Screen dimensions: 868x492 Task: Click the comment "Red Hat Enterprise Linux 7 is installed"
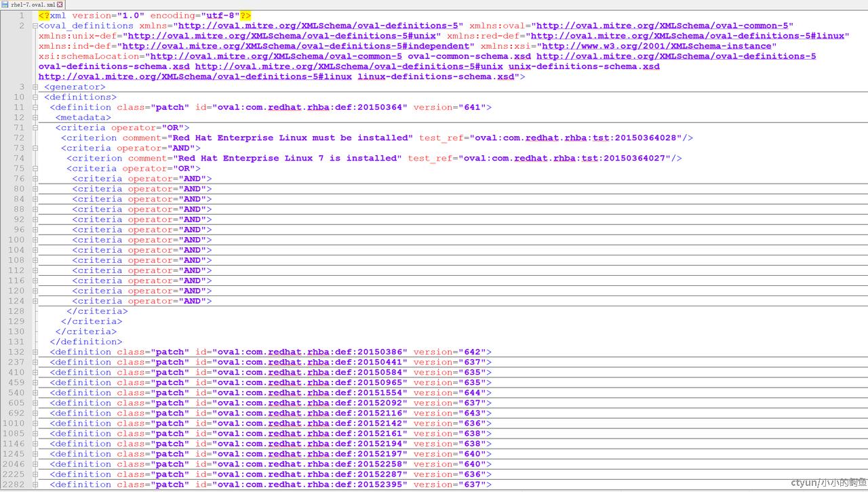click(x=288, y=158)
